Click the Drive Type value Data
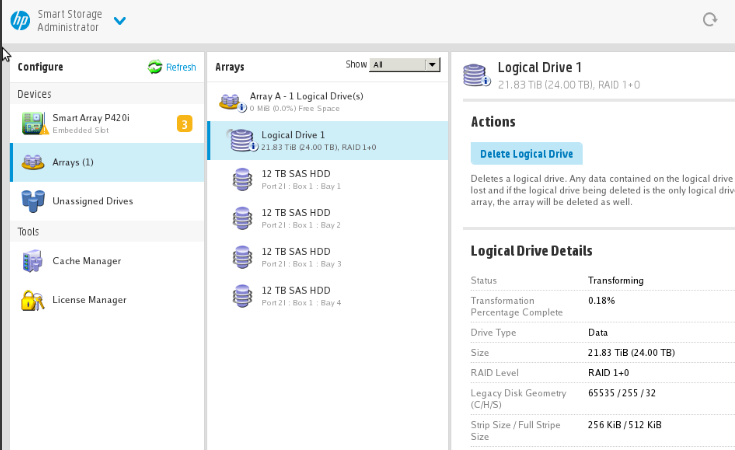Viewport: 735px width, 450px height. (x=598, y=332)
